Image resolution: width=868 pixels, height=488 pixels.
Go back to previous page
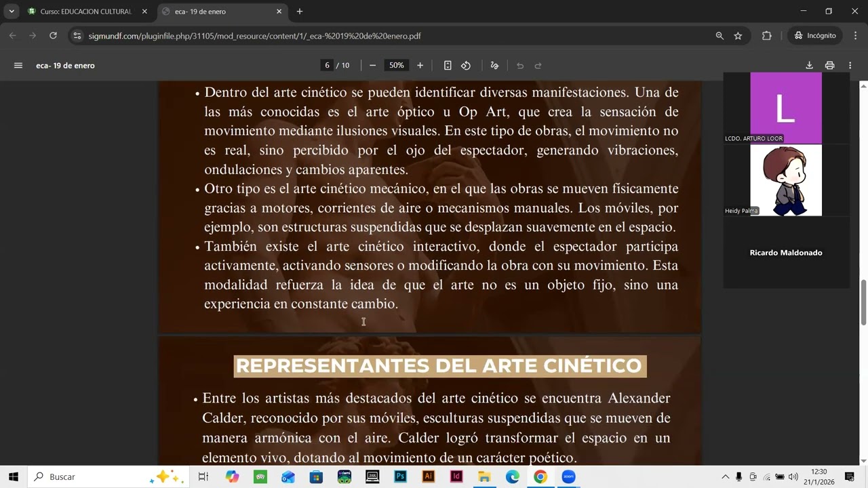coord(13,36)
